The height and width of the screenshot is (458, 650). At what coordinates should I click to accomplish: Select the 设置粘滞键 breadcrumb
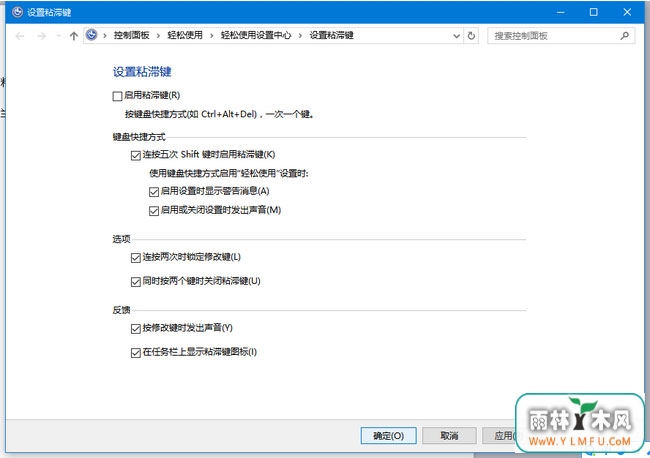pyautogui.click(x=332, y=35)
